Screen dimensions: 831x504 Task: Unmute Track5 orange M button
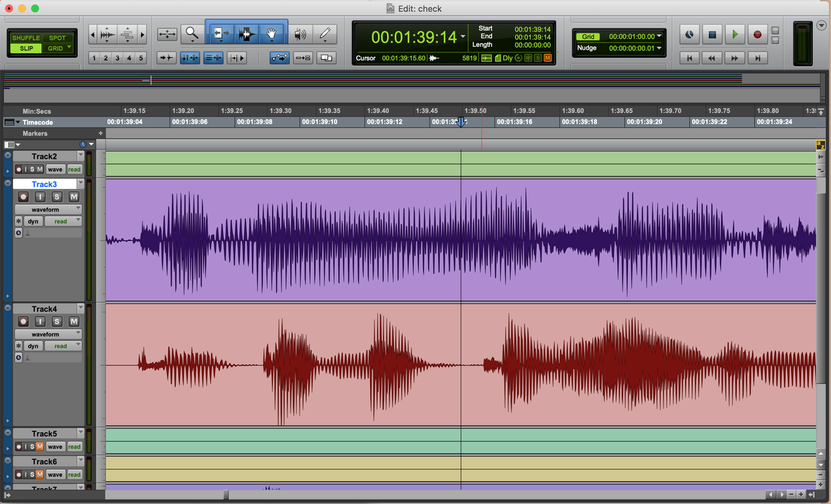coord(40,447)
